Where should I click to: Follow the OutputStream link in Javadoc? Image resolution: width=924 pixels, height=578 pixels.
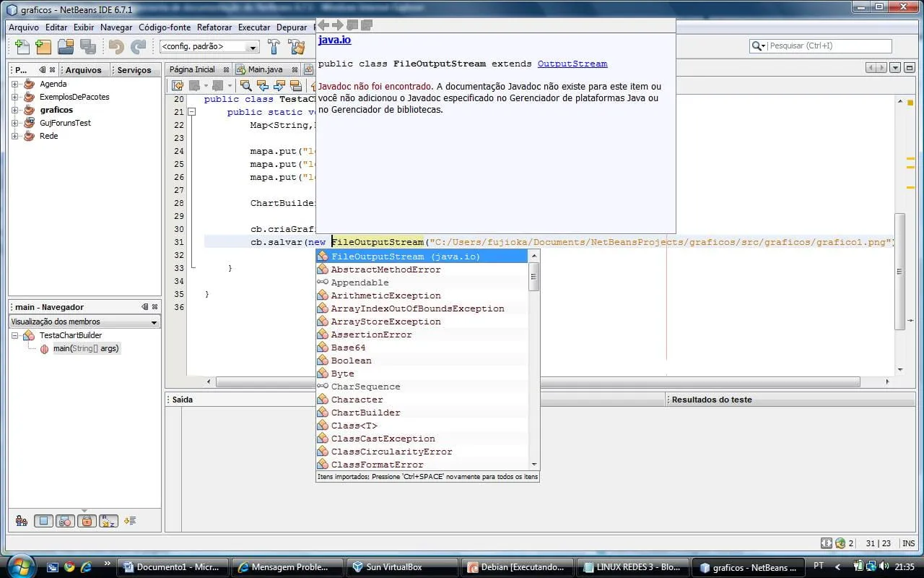point(572,64)
